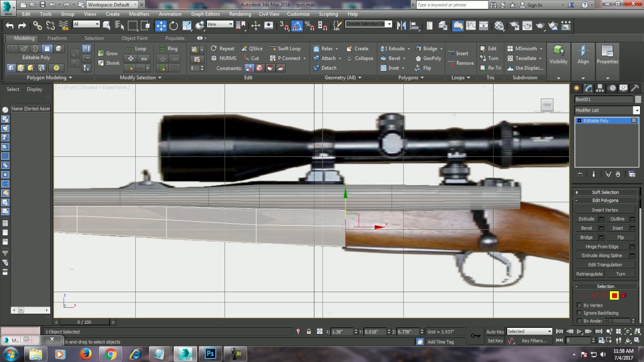This screenshot has width=644, height=362.
Task: Open the Utilities hammer panel tab
Action: click(x=635, y=88)
